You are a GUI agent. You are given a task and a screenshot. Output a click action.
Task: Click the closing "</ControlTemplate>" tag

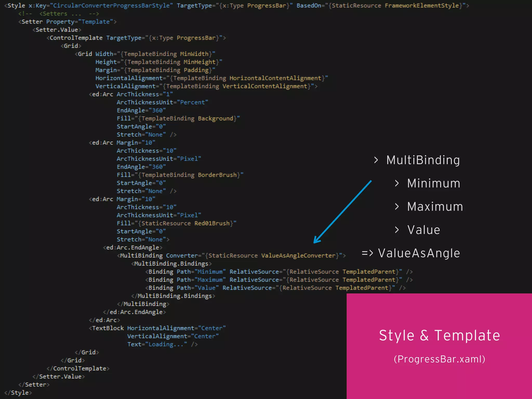[x=78, y=368]
